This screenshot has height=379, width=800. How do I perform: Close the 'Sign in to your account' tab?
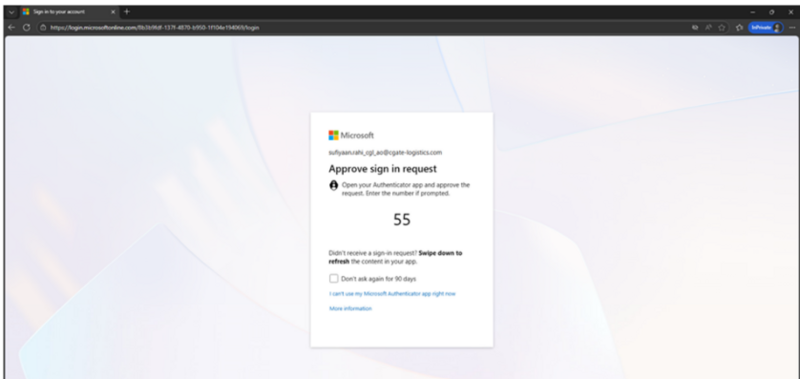[113, 12]
